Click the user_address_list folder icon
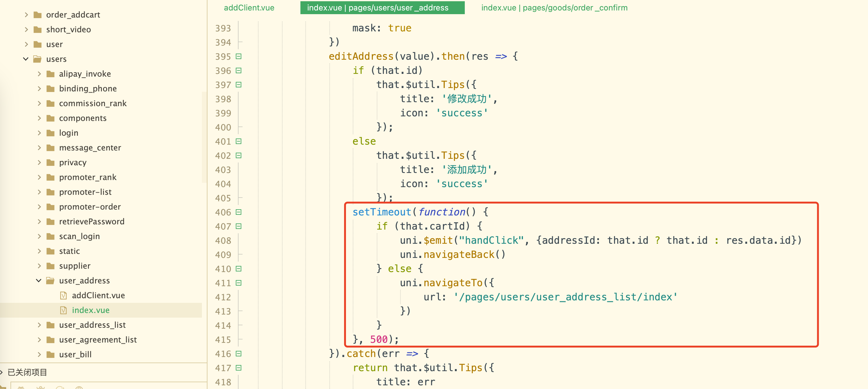The width and height of the screenshot is (868, 389). click(50, 325)
